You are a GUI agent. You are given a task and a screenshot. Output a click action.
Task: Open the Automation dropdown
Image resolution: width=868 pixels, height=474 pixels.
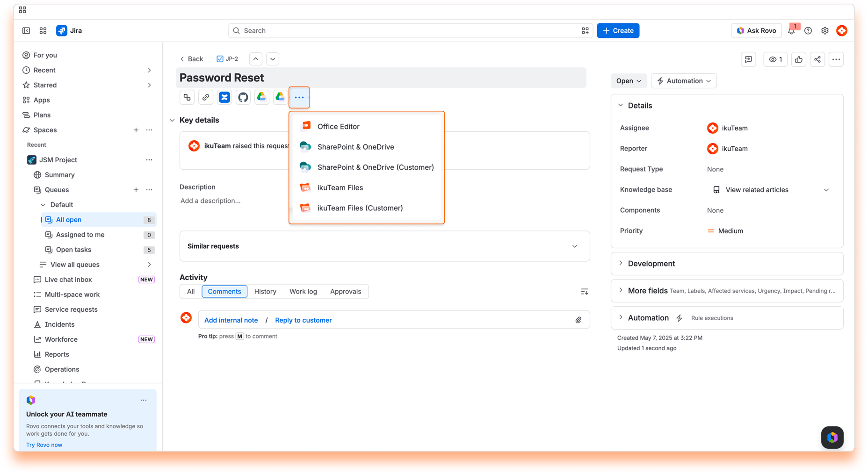684,81
